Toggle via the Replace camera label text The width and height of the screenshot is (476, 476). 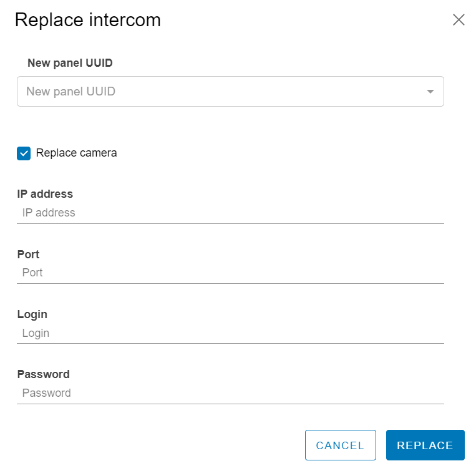tap(76, 153)
